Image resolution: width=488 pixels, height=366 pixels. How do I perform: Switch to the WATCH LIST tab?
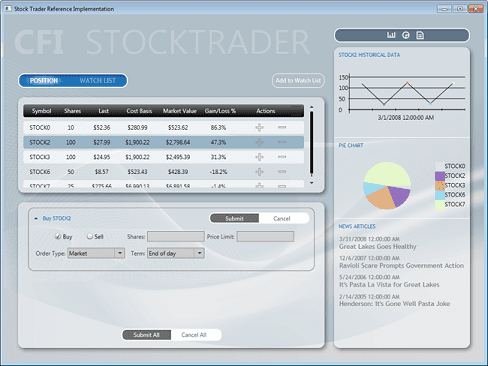point(97,81)
